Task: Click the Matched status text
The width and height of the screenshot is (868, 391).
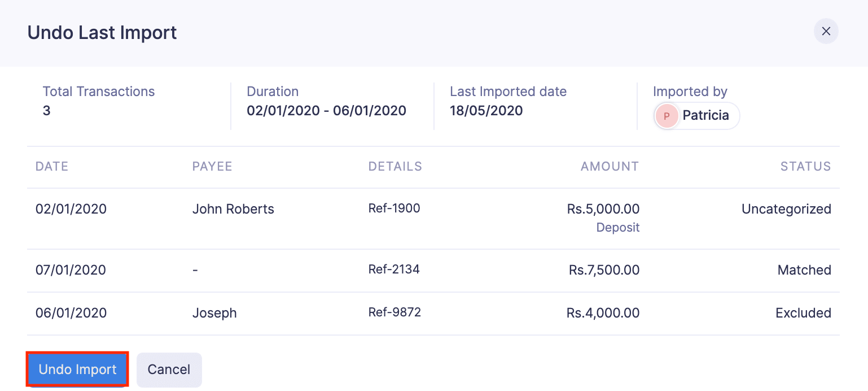Action: point(804,270)
